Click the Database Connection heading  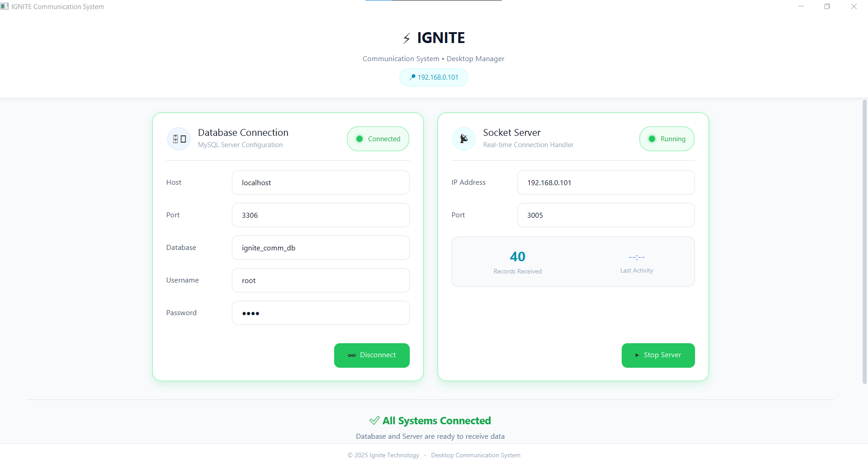243,133
